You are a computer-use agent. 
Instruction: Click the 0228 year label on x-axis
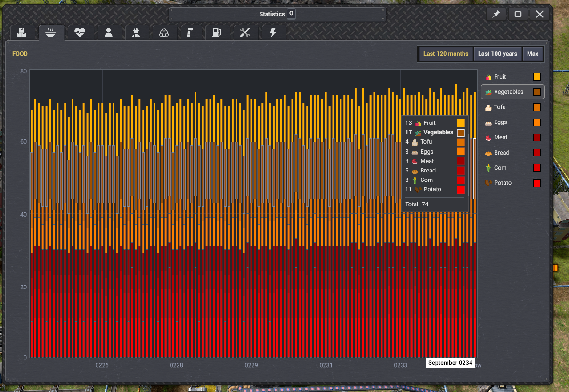pyautogui.click(x=177, y=365)
